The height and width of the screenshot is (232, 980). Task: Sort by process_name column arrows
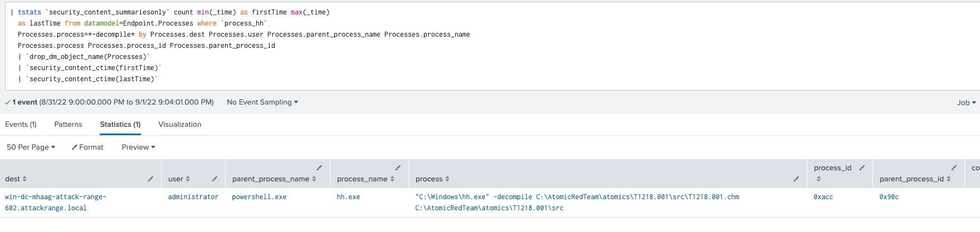click(392, 179)
